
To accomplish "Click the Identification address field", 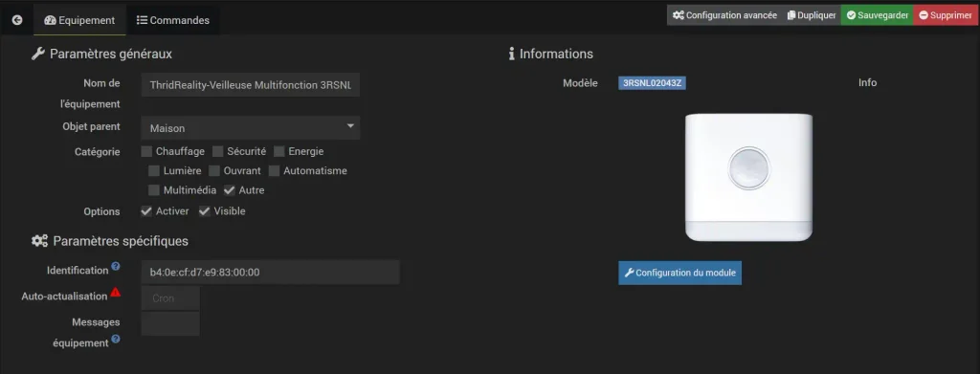I will click(270, 272).
